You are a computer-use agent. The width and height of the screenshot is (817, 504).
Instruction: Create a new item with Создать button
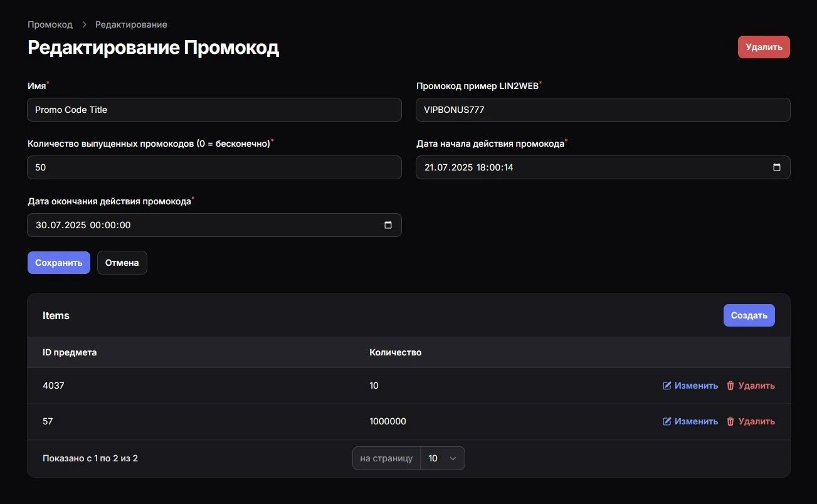tap(749, 315)
